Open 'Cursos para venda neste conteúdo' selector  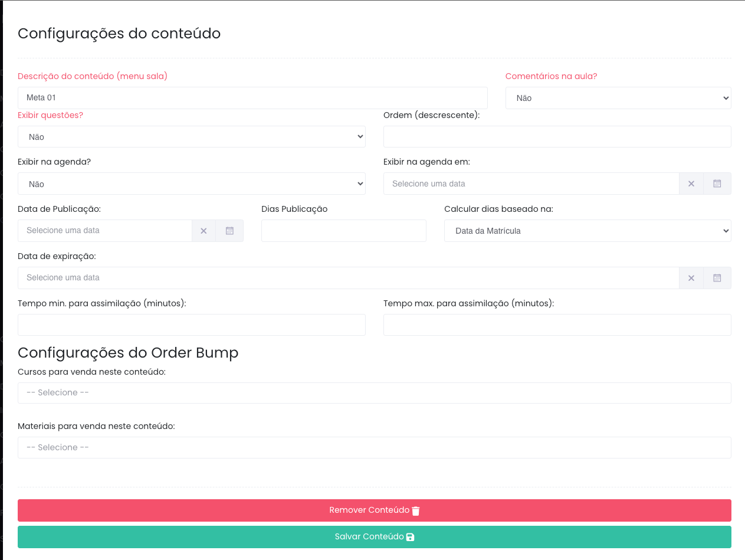point(374,393)
